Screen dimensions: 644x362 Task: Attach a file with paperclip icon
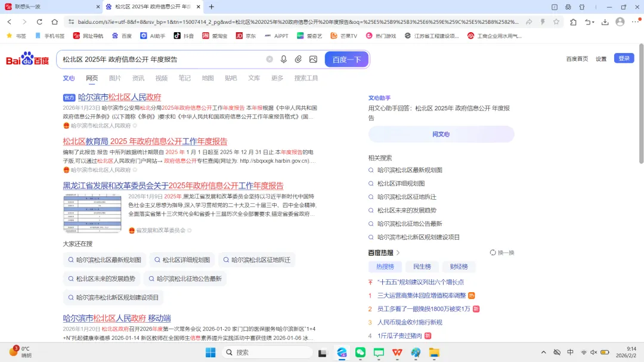coord(298,59)
